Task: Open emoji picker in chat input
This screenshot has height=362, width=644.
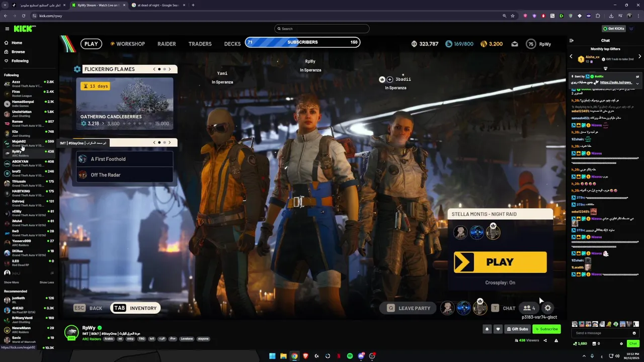Action: [634, 333]
